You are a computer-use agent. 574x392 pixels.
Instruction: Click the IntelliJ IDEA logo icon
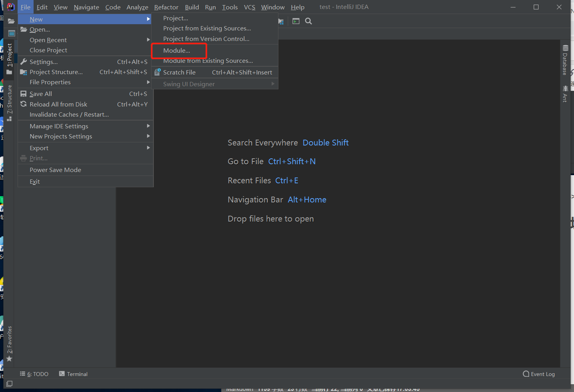(x=11, y=7)
